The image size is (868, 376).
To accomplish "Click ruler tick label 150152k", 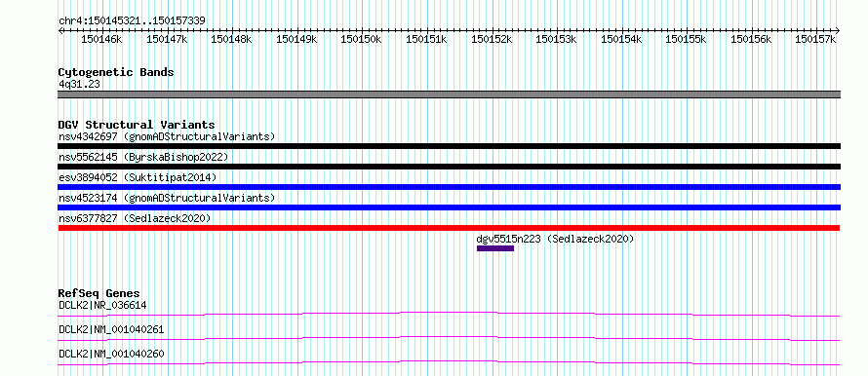I will click(491, 39).
